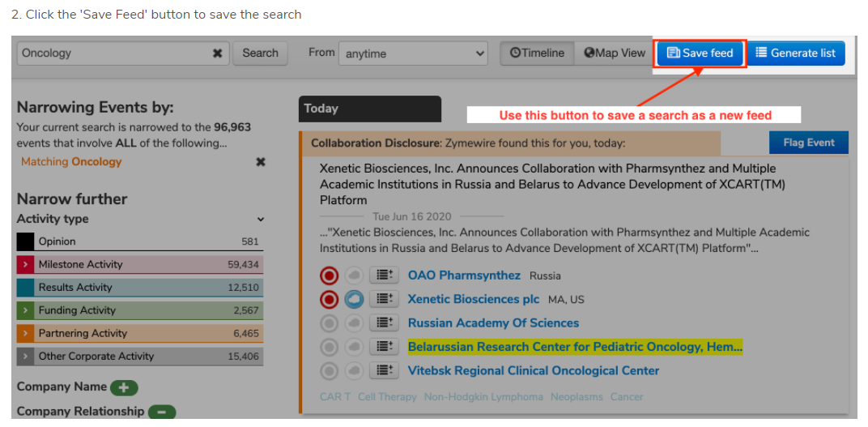Click the Tue Jun 16 2020 date
This screenshot has width=868, height=427.
coord(411,216)
